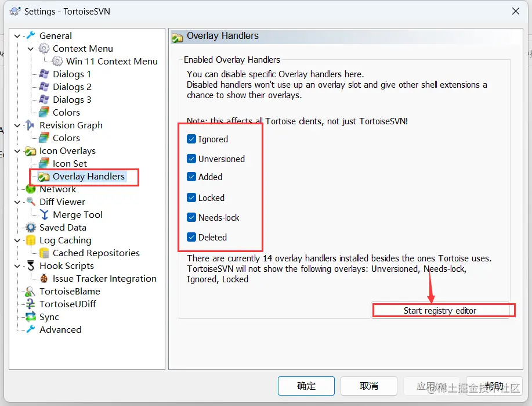Click the General wrench icon
The image size is (532, 406).
pyautogui.click(x=31, y=35)
